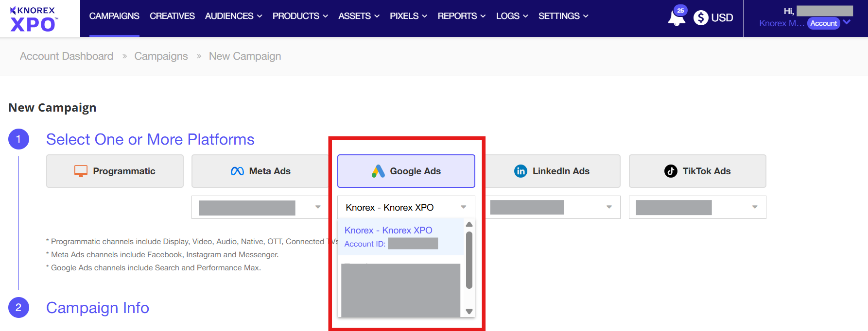868x331 pixels.
Task: Click the notification count badge 25
Action: point(680,10)
